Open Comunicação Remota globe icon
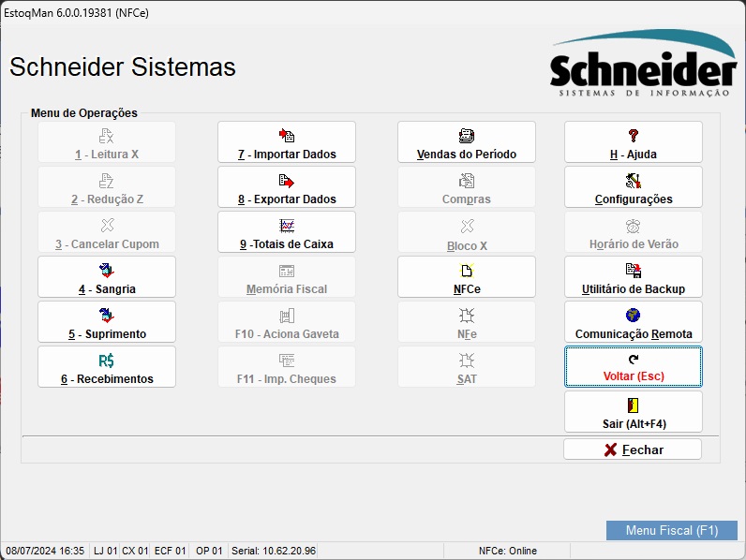Image resolution: width=746 pixels, height=560 pixels. pos(634,316)
